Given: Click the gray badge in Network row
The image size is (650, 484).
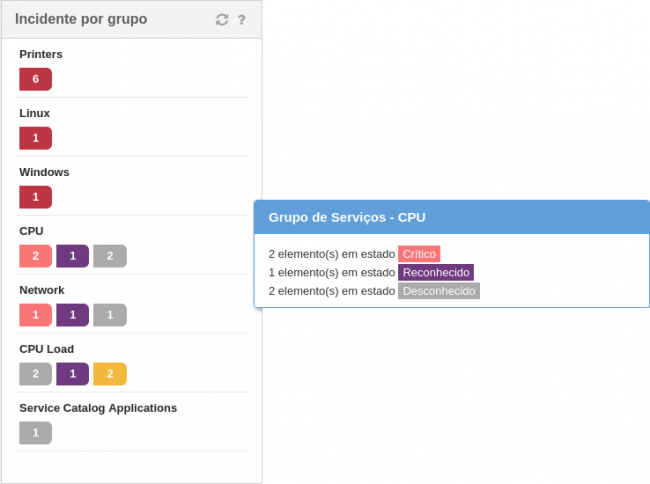Looking at the screenshot, I should point(110,315).
